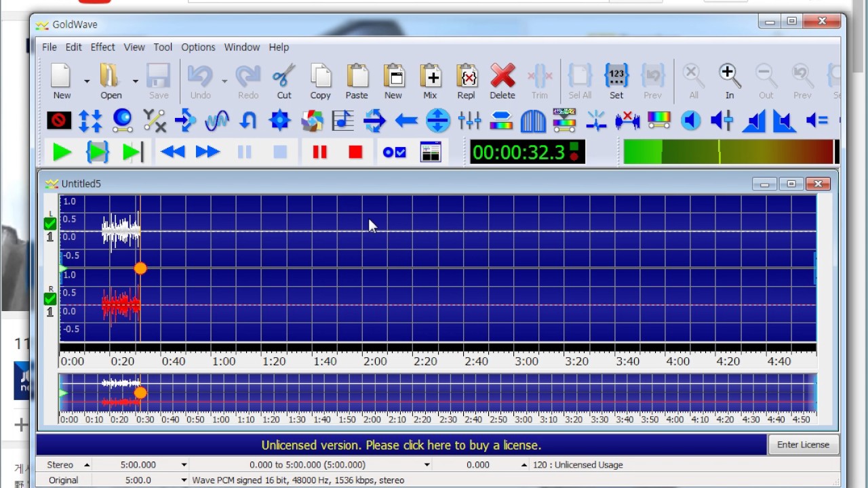Start playback with the green Play button
The height and width of the screenshot is (488, 868).
62,152
